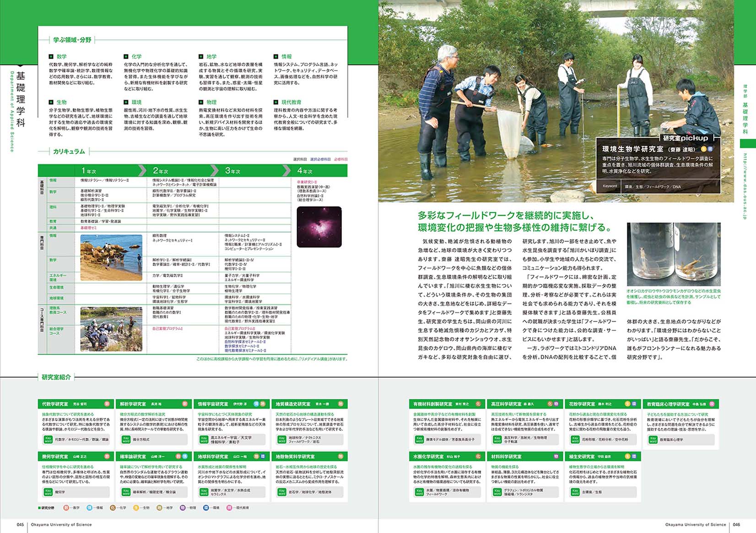Open the 情報宇宙研究室 card title
This screenshot has height=533, width=756.
pos(213,404)
